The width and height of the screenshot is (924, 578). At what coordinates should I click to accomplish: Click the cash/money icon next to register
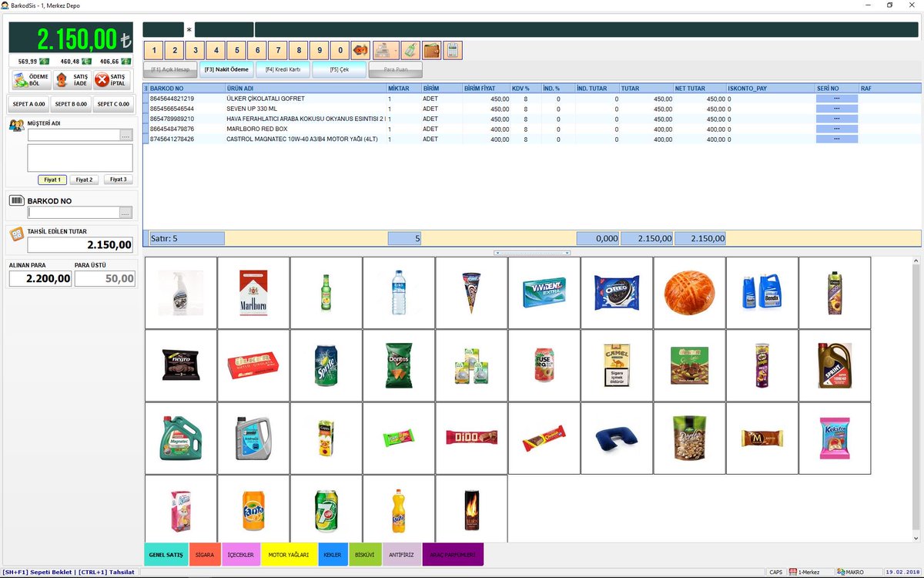(x=410, y=50)
